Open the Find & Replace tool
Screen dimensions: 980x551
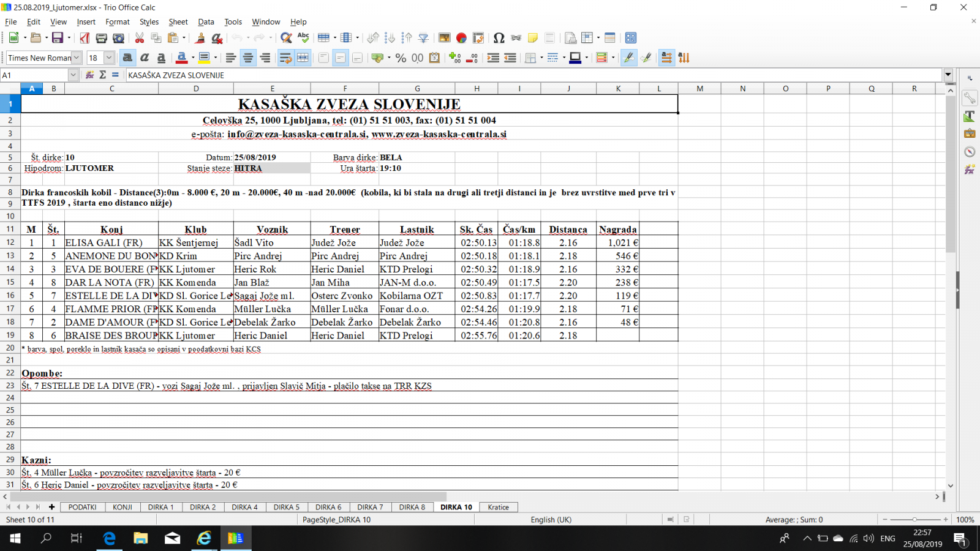pos(285,38)
